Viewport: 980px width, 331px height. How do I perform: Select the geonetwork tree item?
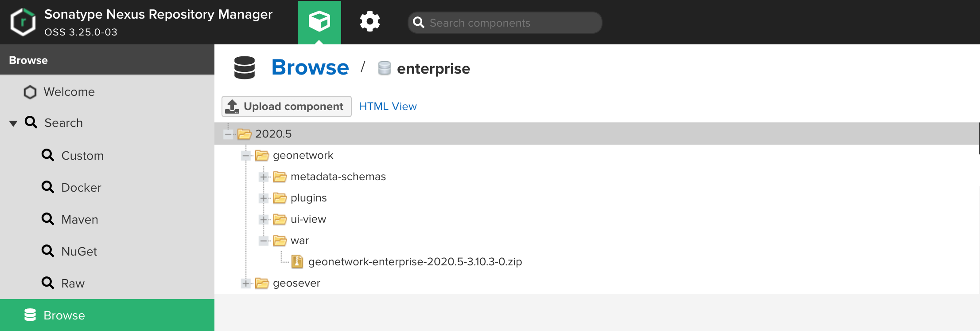point(303,155)
